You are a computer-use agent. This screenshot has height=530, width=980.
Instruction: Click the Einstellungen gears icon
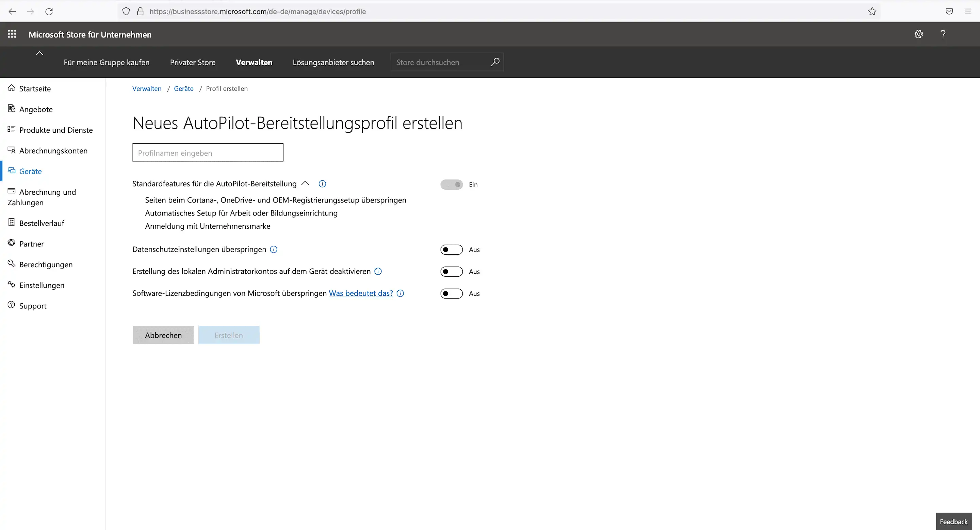click(x=12, y=284)
